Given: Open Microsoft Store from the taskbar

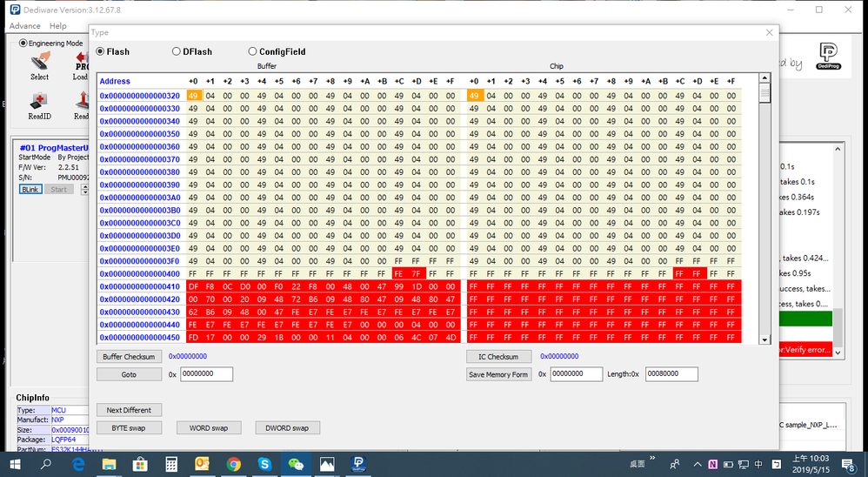Looking at the screenshot, I should 140,464.
